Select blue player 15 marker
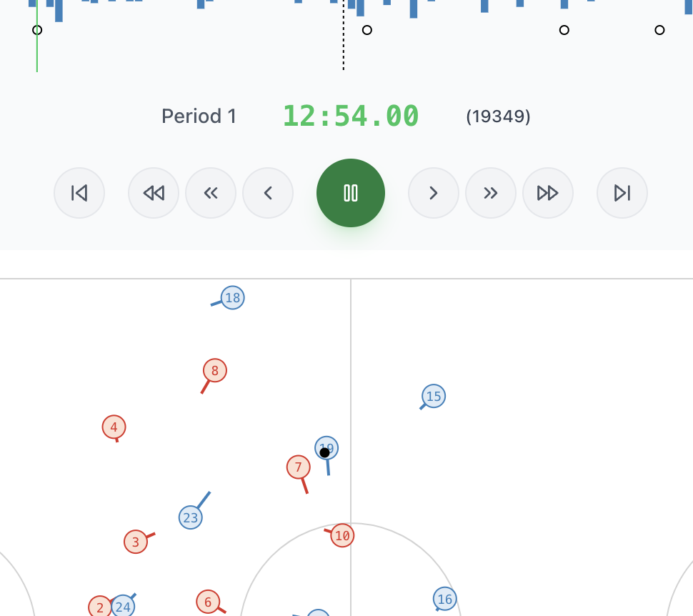This screenshot has height=616, width=693. (x=434, y=396)
